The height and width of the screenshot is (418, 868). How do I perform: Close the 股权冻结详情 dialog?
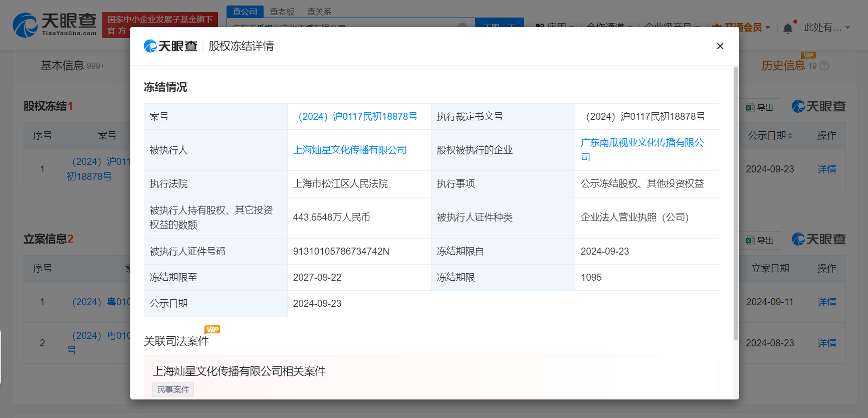(720, 46)
